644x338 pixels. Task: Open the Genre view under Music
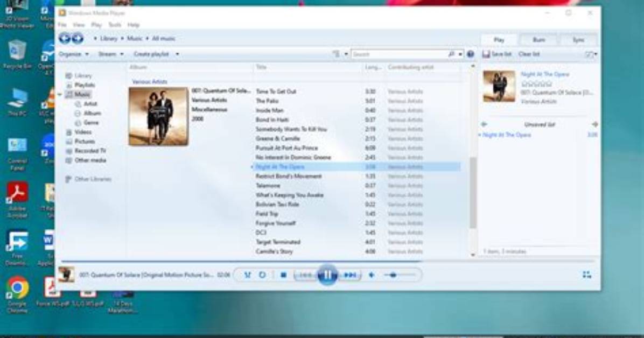point(91,123)
